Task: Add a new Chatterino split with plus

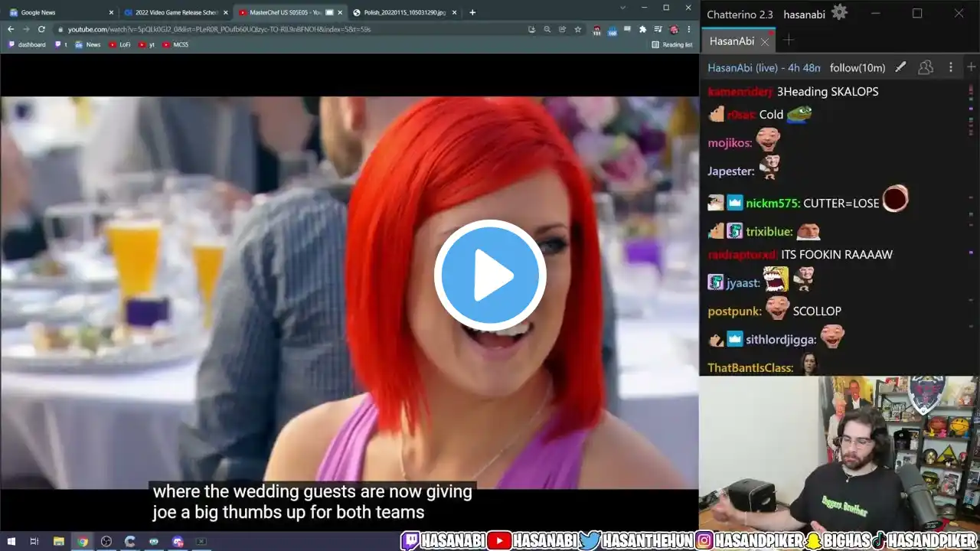Action: (971, 67)
